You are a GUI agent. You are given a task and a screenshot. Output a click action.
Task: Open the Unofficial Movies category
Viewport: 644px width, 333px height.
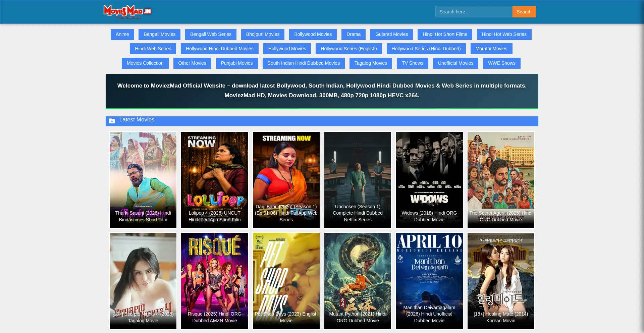[455, 63]
